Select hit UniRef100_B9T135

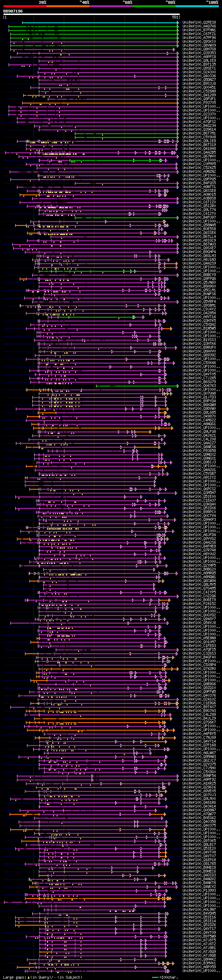(x=199, y=64)
